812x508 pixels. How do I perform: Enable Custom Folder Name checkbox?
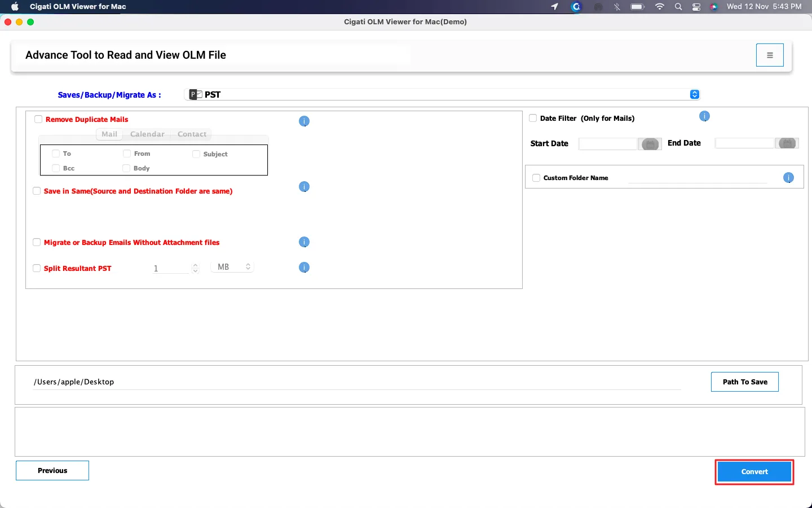(x=536, y=178)
